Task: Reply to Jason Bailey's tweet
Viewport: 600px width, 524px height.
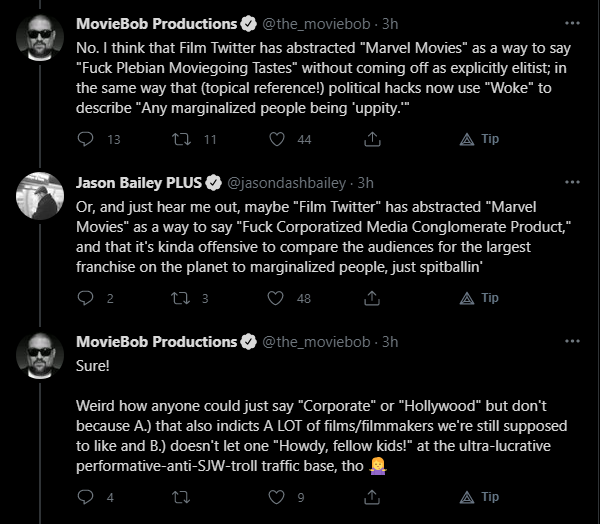Action: (85, 298)
